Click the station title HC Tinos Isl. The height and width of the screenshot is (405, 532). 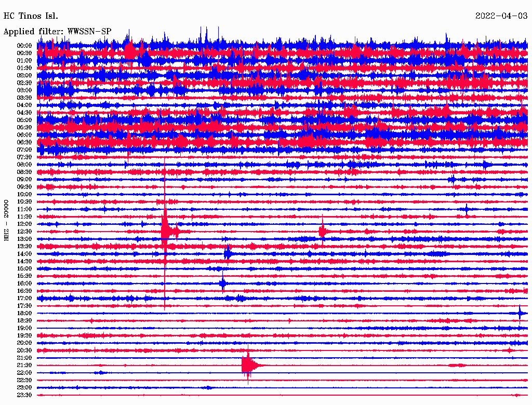coord(31,16)
